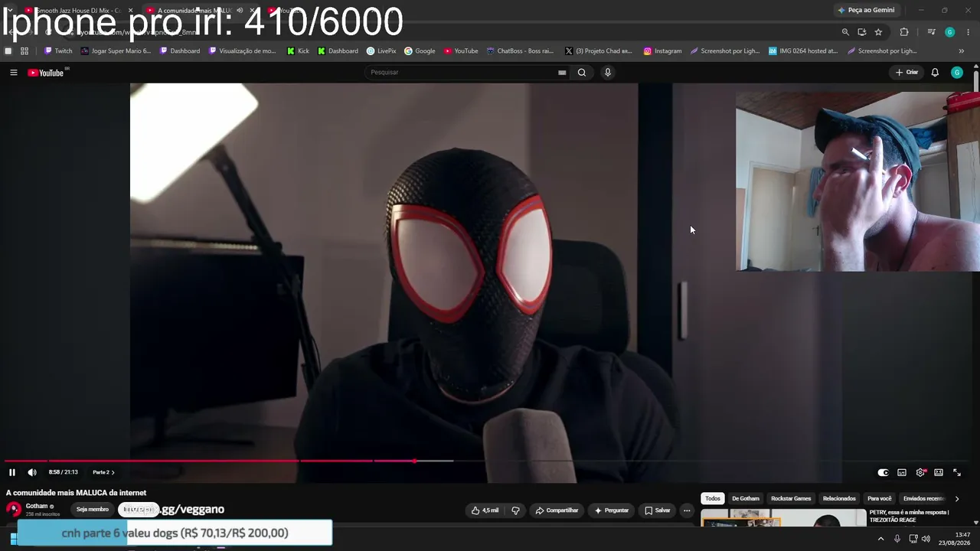The image size is (980, 551).
Task: Open the Twitch bookmark
Action: [x=58, y=51]
